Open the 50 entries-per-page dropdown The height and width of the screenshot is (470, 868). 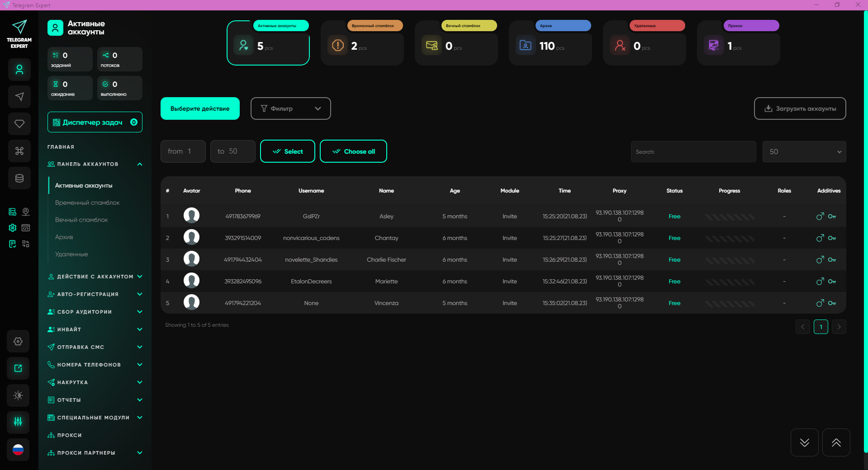click(804, 152)
